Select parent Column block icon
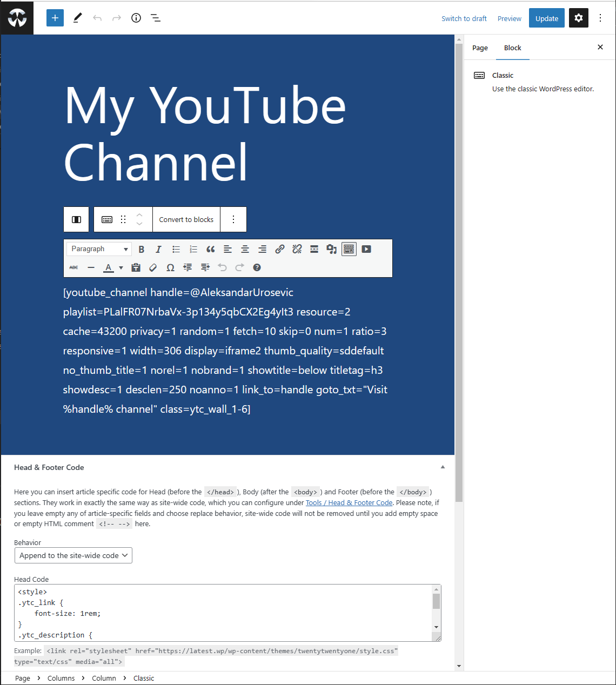616x685 pixels. [x=76, y=219]
